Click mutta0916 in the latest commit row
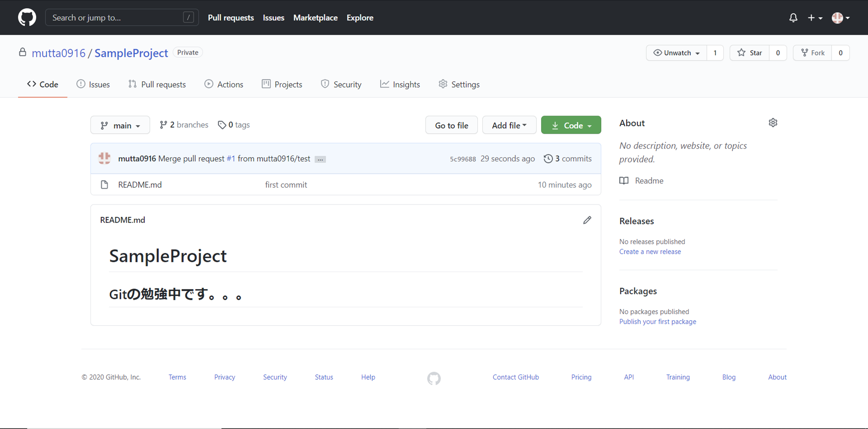The image size is (868, 429). (x=137, y=159)
